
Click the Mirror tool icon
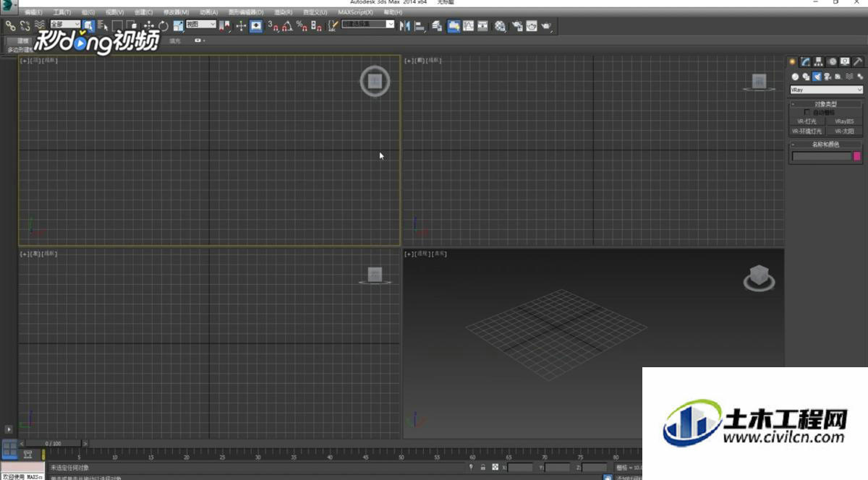click(x=404, y=26)
